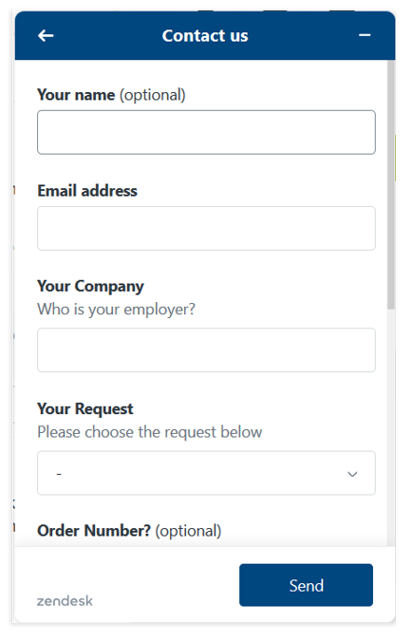
Task: Go back using the left arrow icon
Action: [46, 36]
